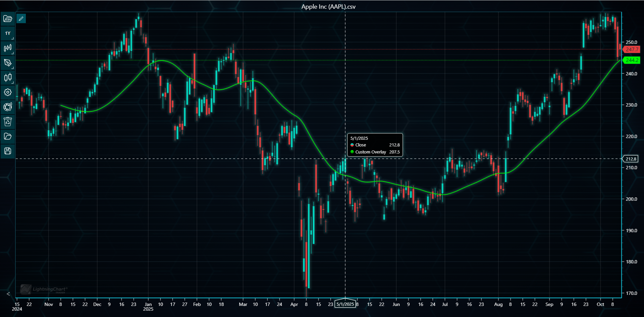Click the Custom Overlay row in the tooltip
This screenshot has width=644, height=317.
click(375, 152)
